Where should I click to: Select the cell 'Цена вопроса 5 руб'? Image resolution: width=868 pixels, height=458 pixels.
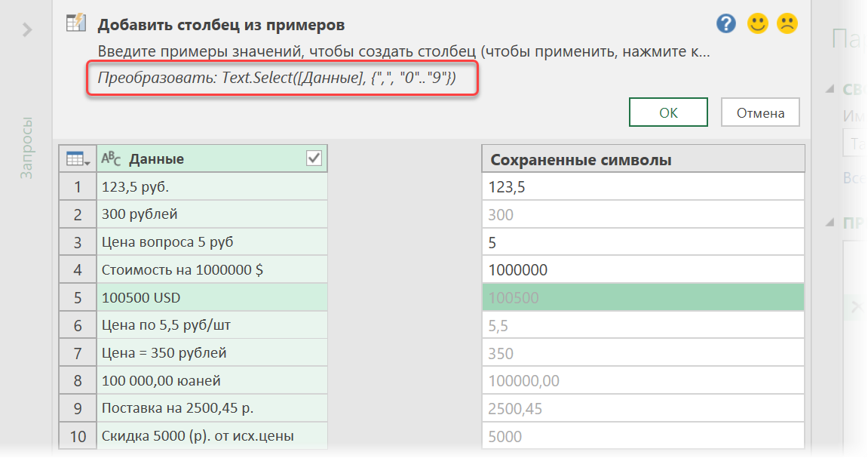tap(212, 241)
